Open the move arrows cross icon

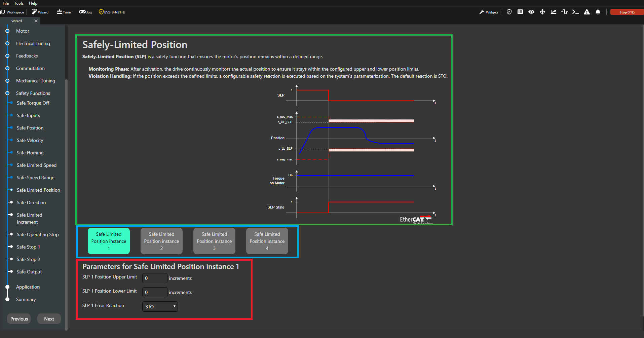tap(542, 12)
